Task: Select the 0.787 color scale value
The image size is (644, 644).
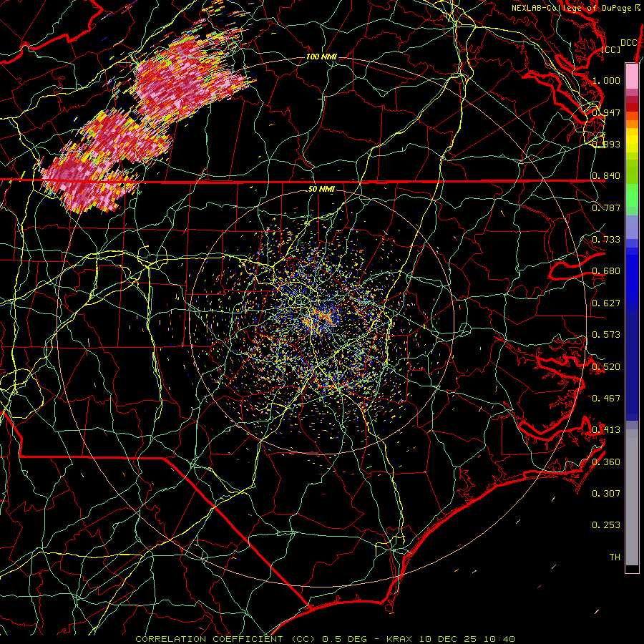Action: (606, 208)
